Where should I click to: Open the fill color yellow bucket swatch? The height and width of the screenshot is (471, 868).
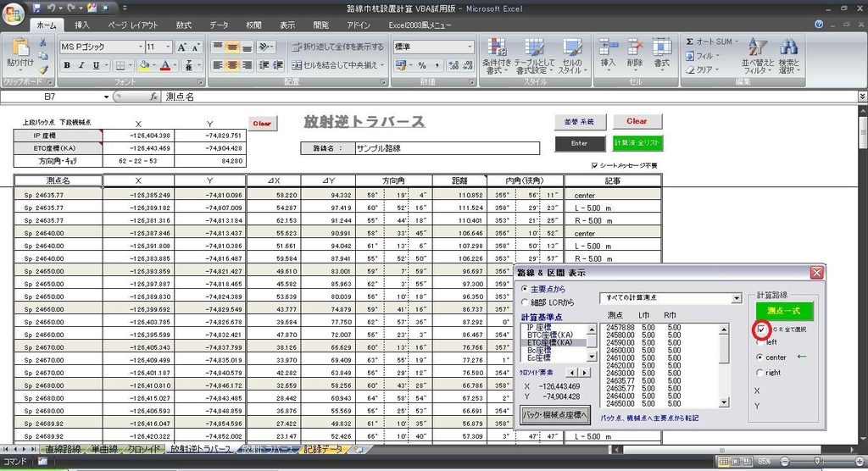[x=144, y=65]
